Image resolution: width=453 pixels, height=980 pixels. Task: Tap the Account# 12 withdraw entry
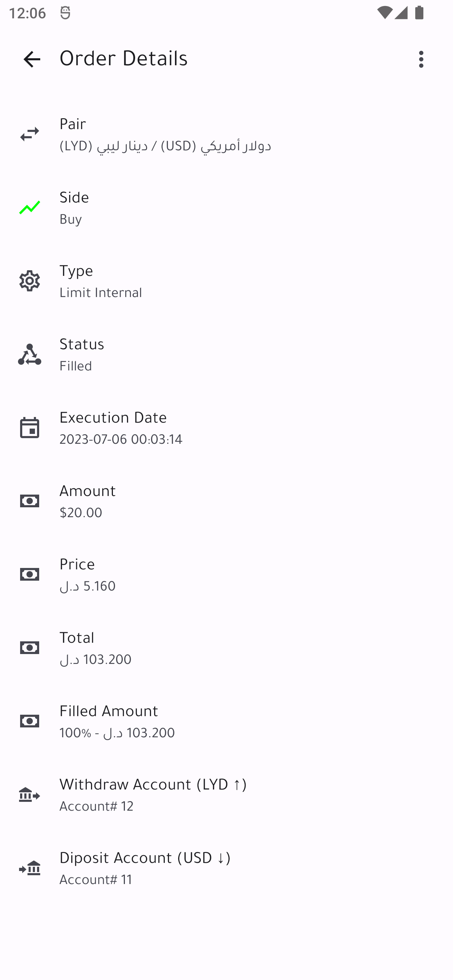(97, 806)
